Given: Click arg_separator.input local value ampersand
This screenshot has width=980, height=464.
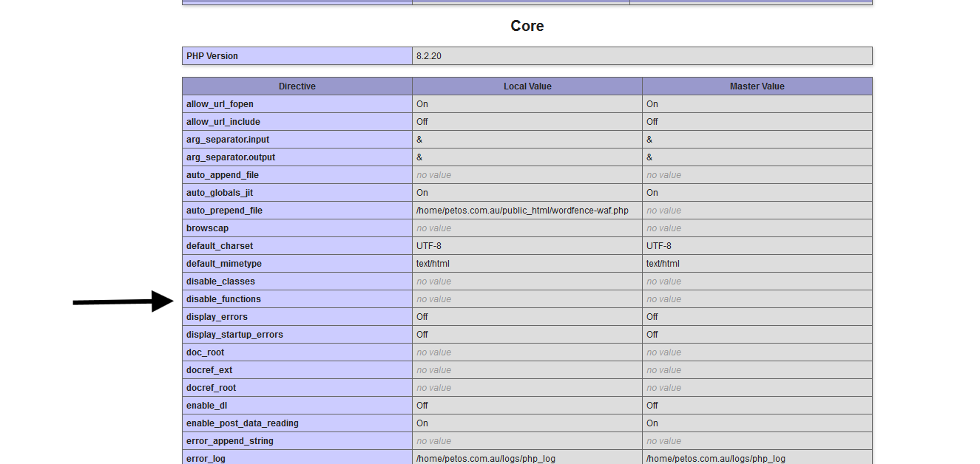Looking at the screenshot, I should [x=419, y=140].
